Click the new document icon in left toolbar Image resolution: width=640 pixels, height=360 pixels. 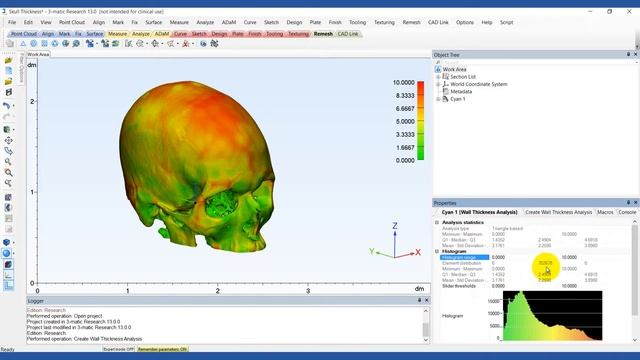(x=8, y=71)
